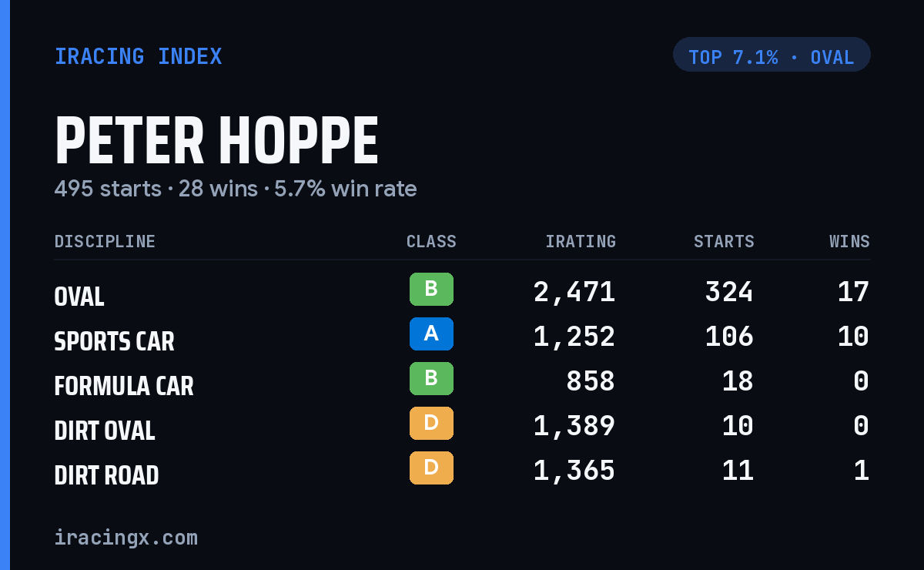Click the Dirt Oval class D badge
924x570 pixels.
tap(431, 423)
